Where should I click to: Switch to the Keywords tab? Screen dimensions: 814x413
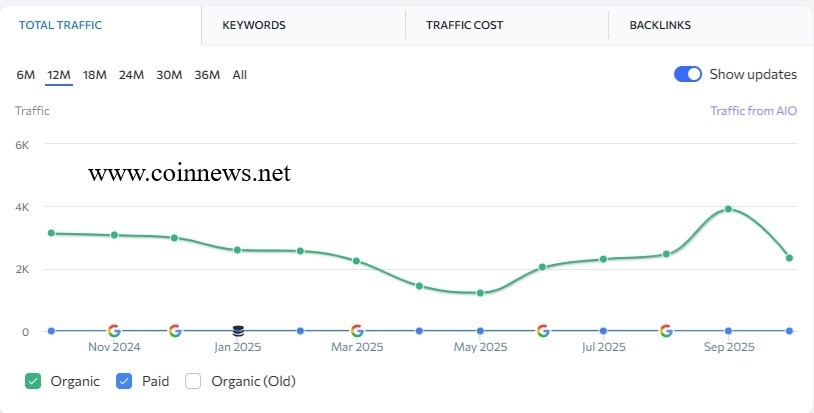click(x=253, y=25)
